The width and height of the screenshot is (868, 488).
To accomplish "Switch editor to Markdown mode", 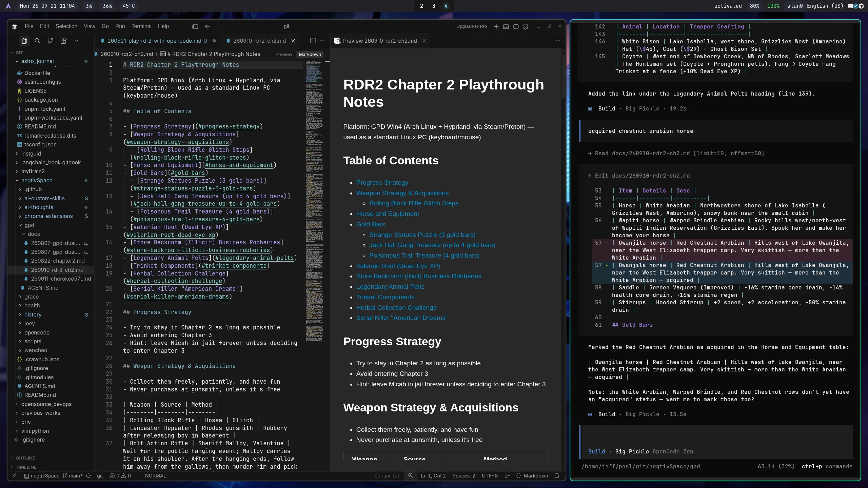I will pos(310,54).
